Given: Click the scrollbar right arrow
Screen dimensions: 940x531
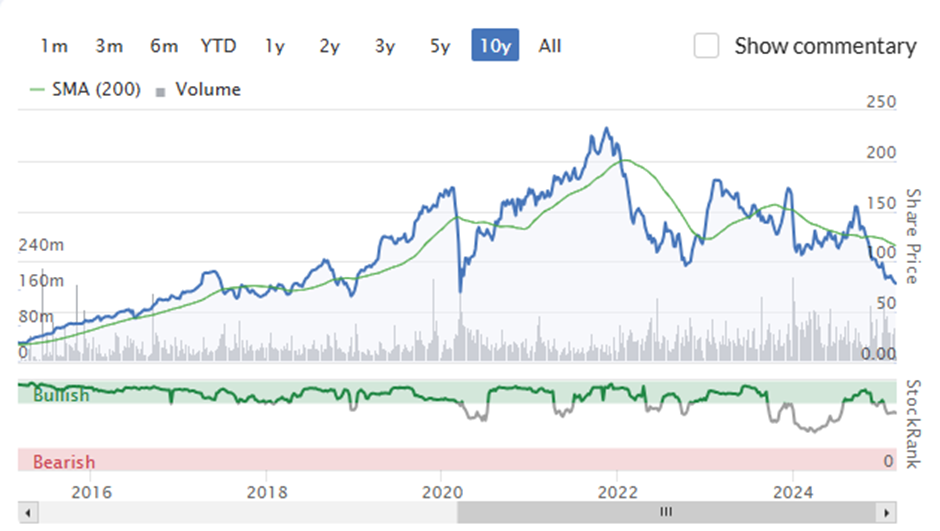Looking at the screenshot, I should click(887, 513).
